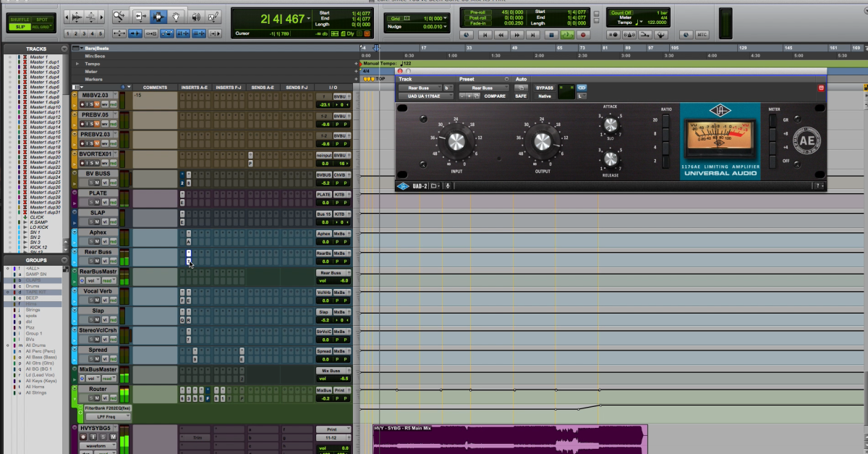Toggle BYPASS on the 1176AE plugin
The width and height of the screenshot is (868, 454).
click(545, 88)
